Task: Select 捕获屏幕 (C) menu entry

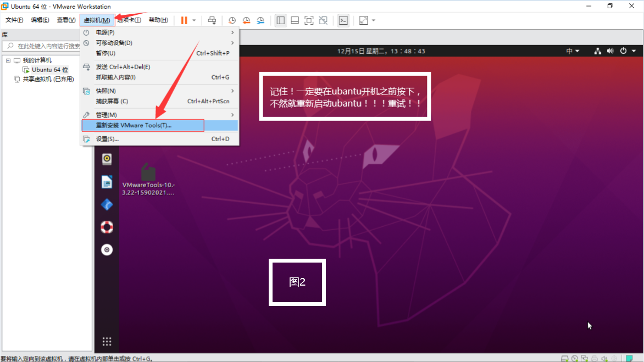Action: (160, 101)
